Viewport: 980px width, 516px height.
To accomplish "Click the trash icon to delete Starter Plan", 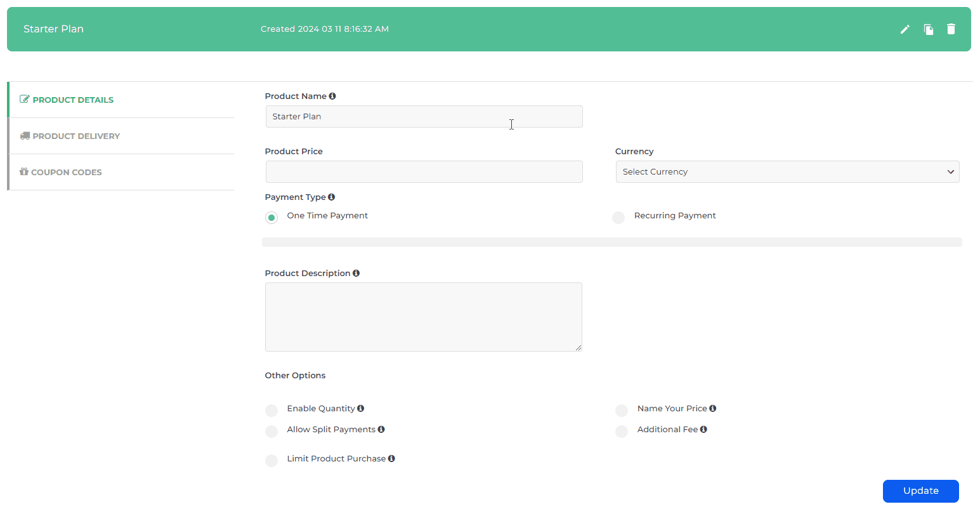I will [951, 29].
